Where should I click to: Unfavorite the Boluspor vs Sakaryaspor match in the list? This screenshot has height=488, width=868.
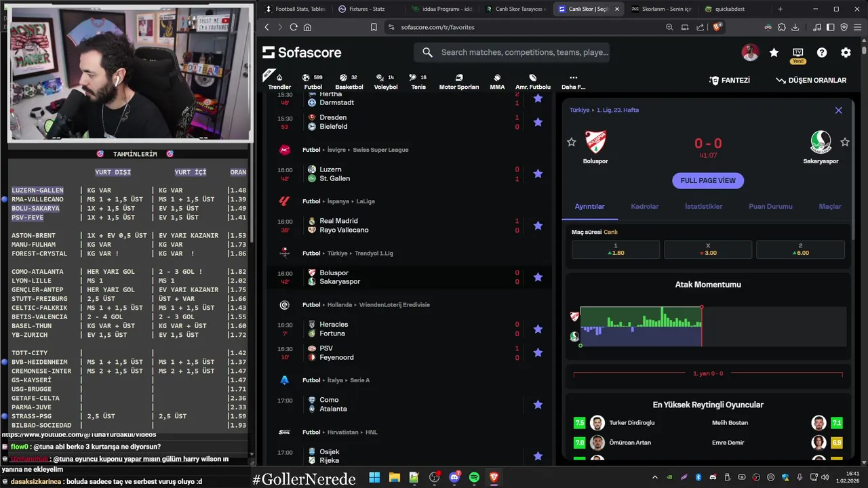coord(538,277)
